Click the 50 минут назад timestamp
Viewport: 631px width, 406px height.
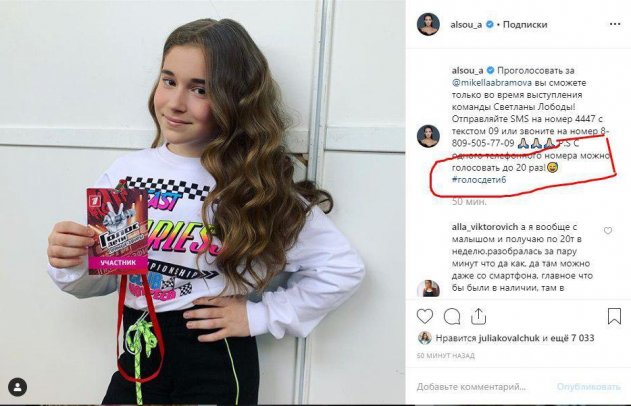point(446,355)
